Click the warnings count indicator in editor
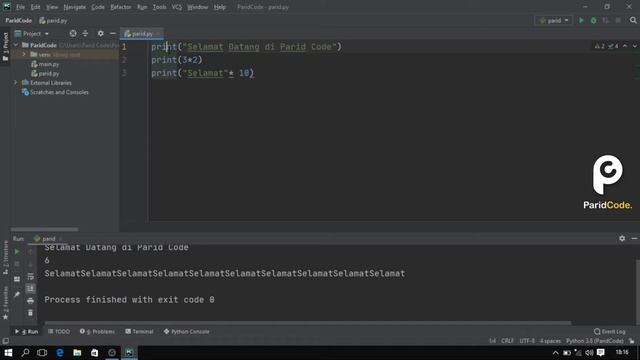640x360 pixels. coord(600,46)
